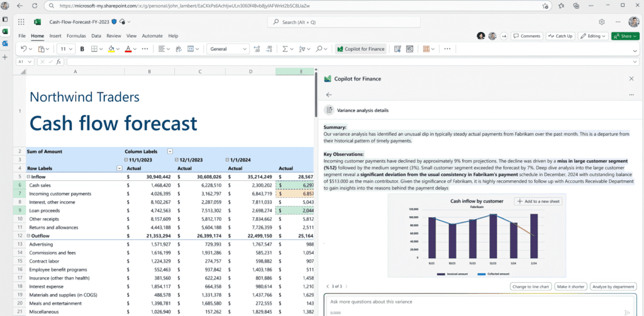Click the green Share button
Image resolution: width=644 pixels, height=316 pixels.
click(625, 36)
